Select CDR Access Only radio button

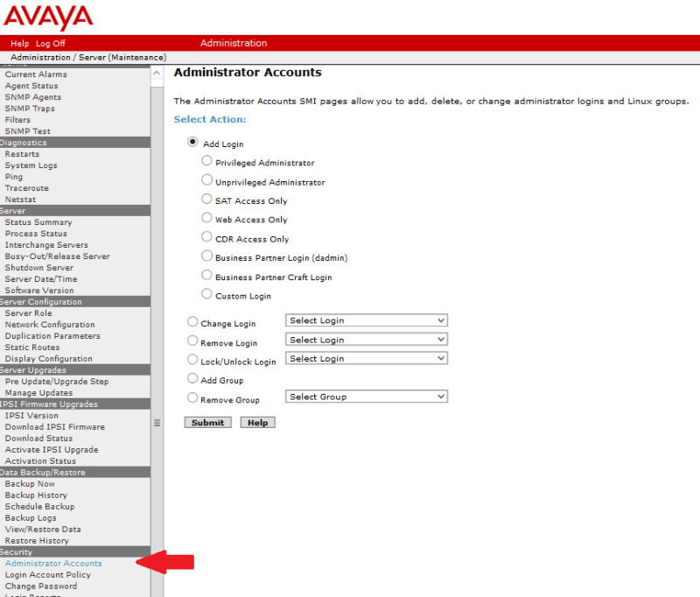coord(206,236)
